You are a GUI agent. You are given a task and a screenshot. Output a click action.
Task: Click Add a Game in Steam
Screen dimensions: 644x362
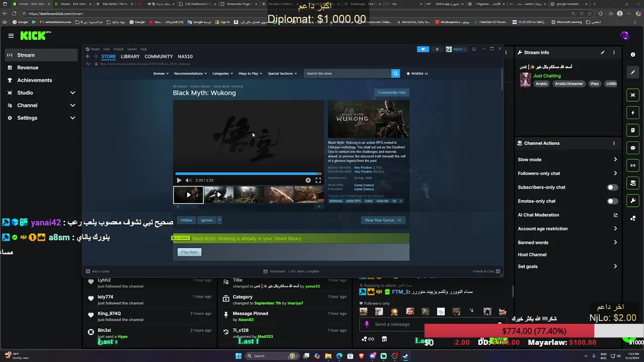98,271
